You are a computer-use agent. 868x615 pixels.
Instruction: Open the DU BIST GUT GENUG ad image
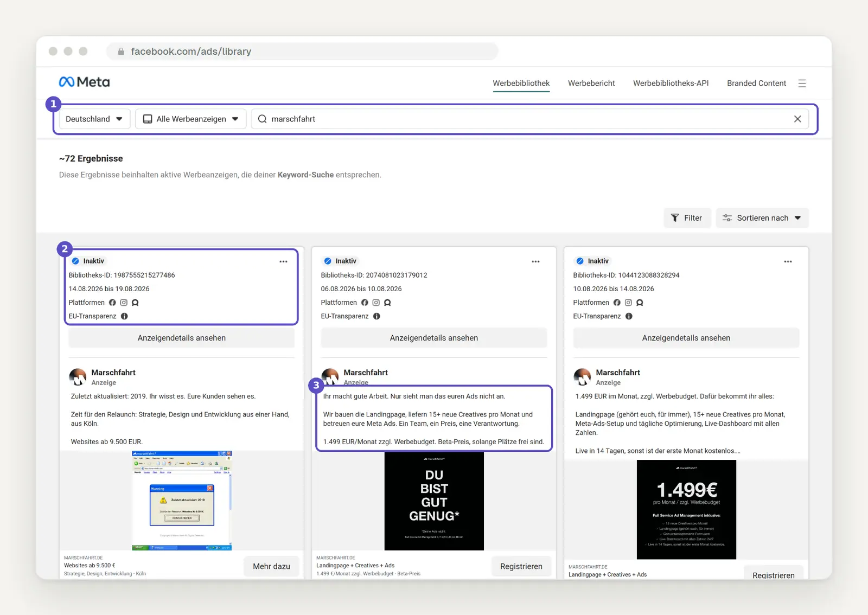click(x=434, y=501)
